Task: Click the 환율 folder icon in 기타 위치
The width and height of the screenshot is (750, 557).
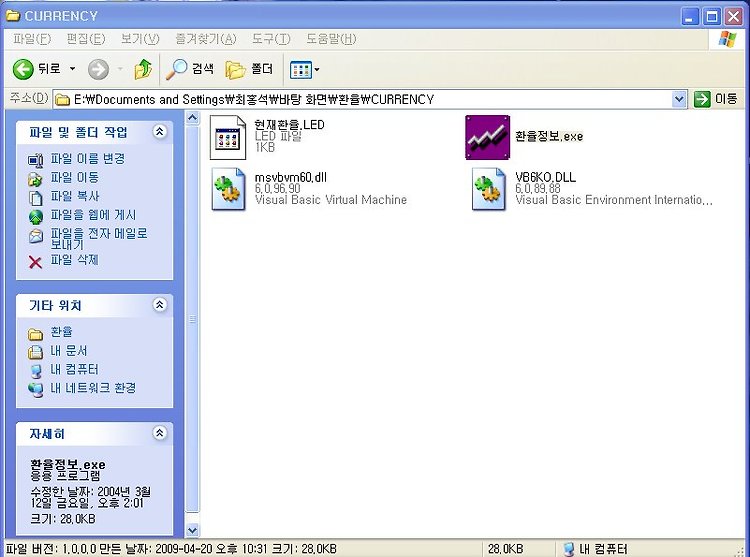Action: click(35, 334)
